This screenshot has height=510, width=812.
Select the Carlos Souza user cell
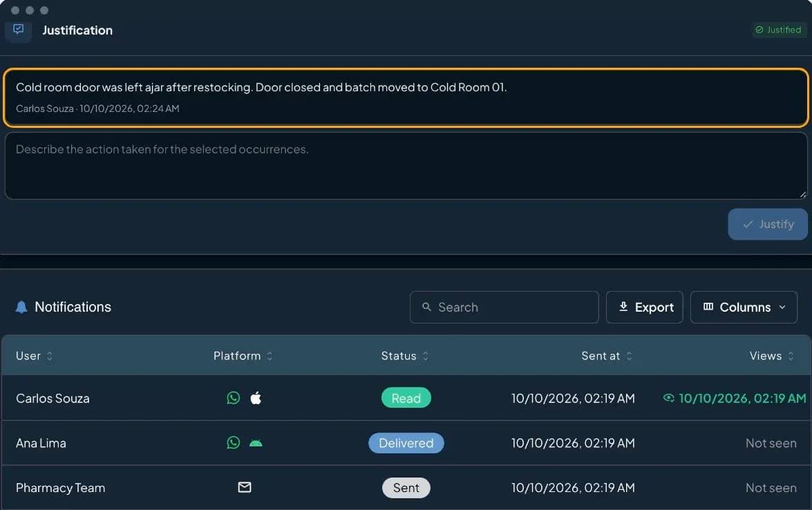pyautogui.click(x=53, y=398)
